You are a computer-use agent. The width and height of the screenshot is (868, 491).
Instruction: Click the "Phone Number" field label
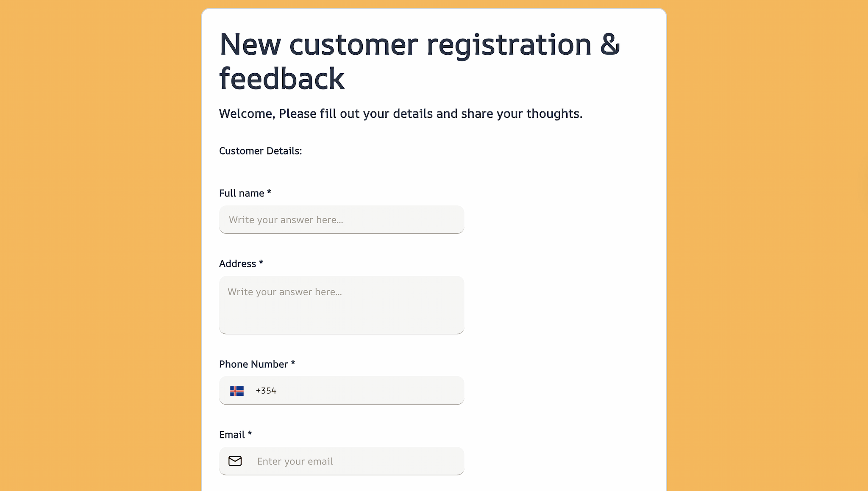[253, 364]
